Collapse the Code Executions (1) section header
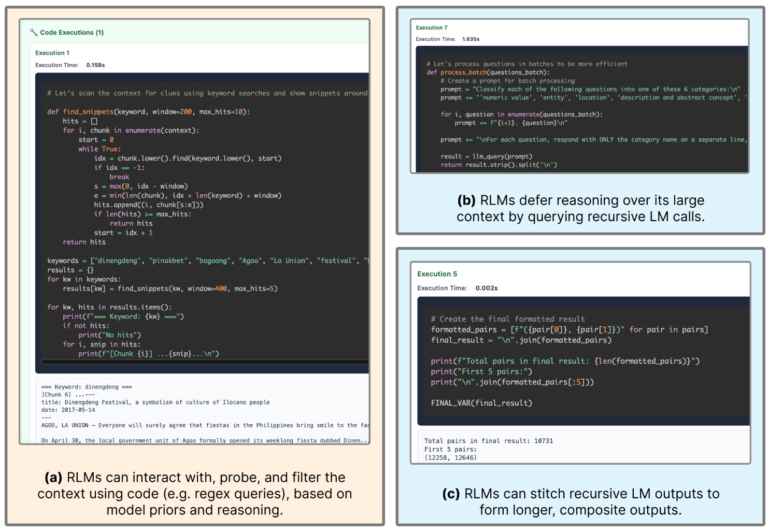Viewport: 769px width, 532px height. click(x=72, y=33)
